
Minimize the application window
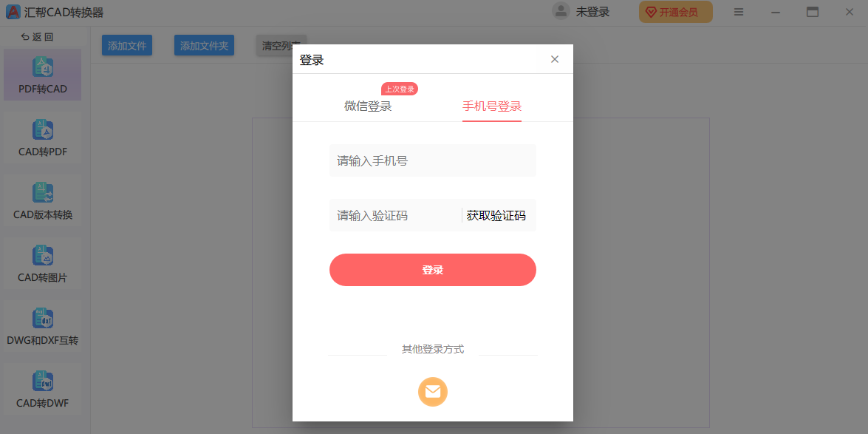tap(776, 12)
